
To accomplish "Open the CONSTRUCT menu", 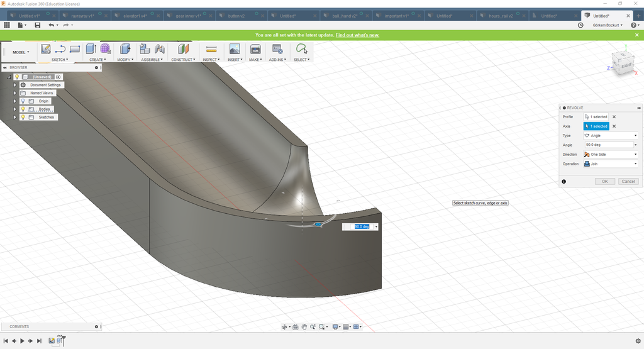I will pyautogui.click(x=184, y=60).
